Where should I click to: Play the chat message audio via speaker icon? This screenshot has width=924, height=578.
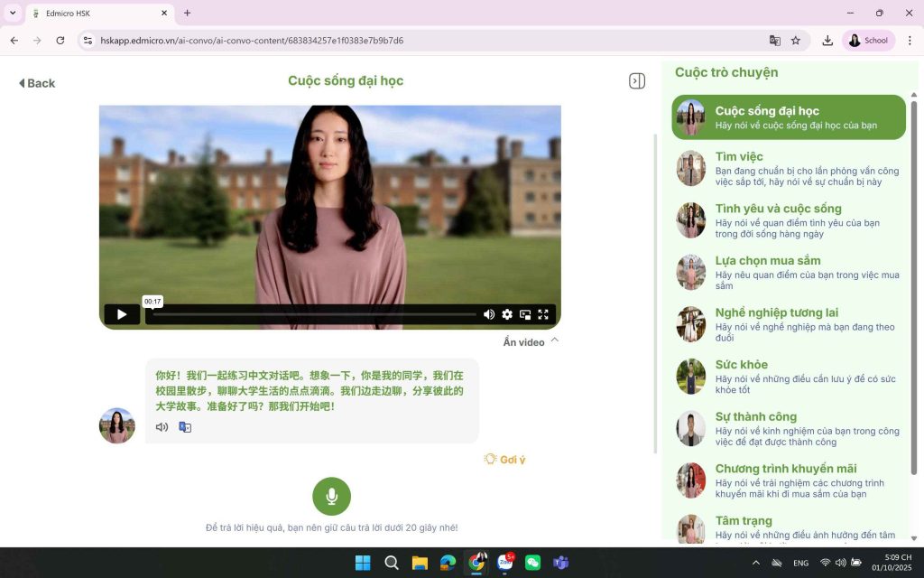(x=162, y=427)
